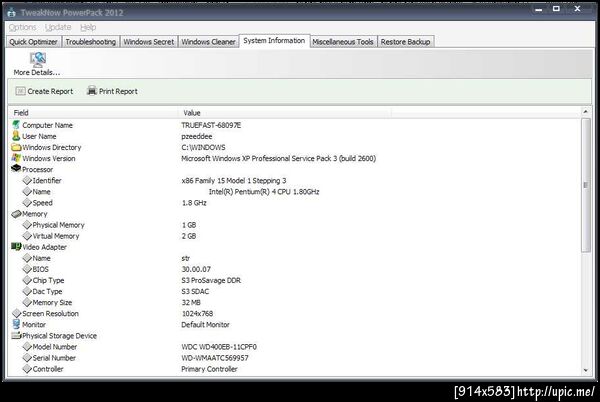Open the Options menu
This screenshot has width=600, height=402.
[23, 27]
